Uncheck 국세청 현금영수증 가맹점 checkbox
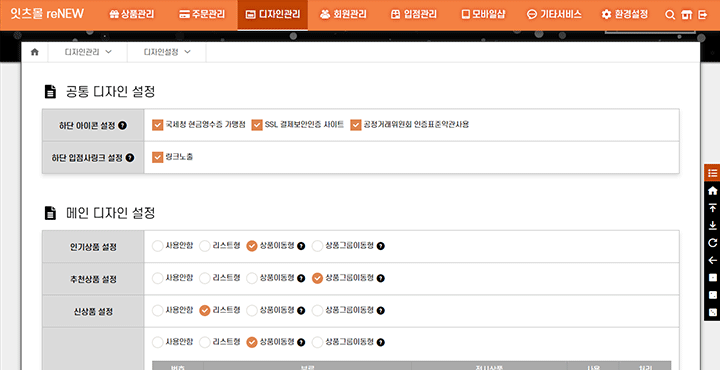Screen dimensions: 720x370 [158, 125]
